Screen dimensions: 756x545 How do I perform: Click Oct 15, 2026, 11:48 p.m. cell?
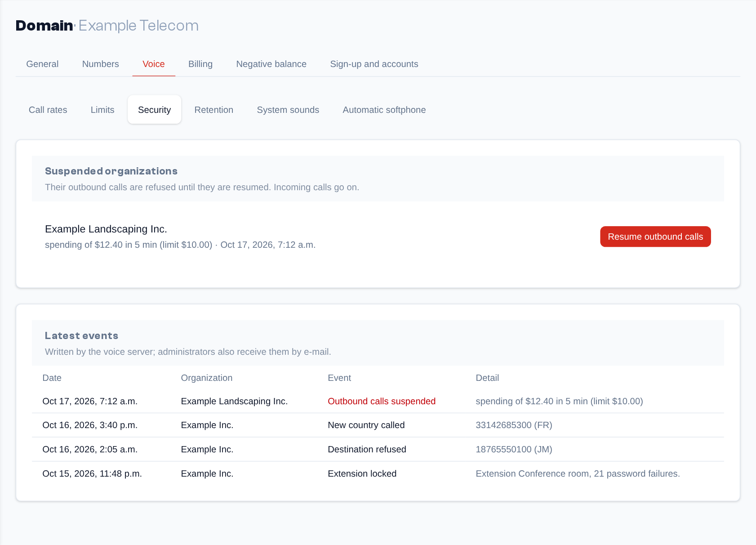[92, 474]
